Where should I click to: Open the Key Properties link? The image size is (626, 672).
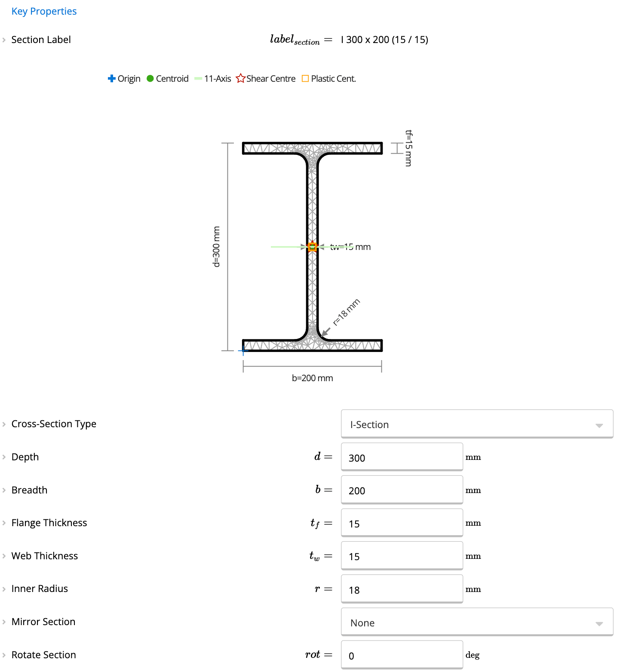coord(44,11)
